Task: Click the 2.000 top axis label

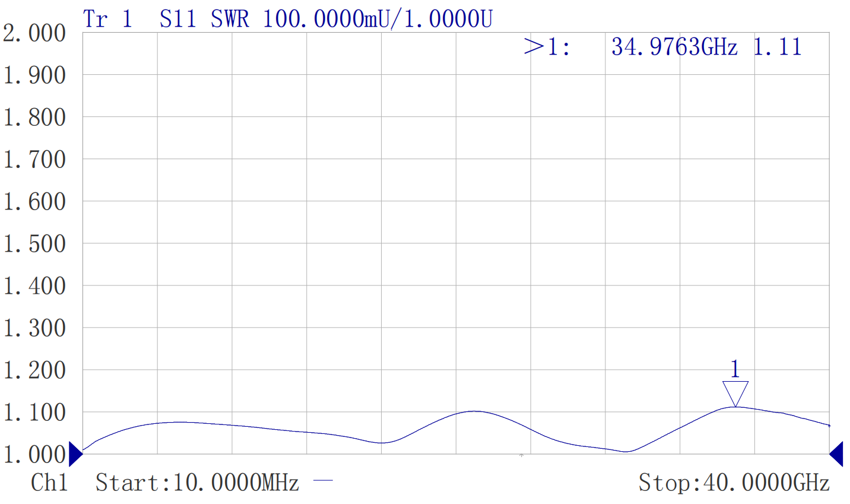Action: click(34, 33)
